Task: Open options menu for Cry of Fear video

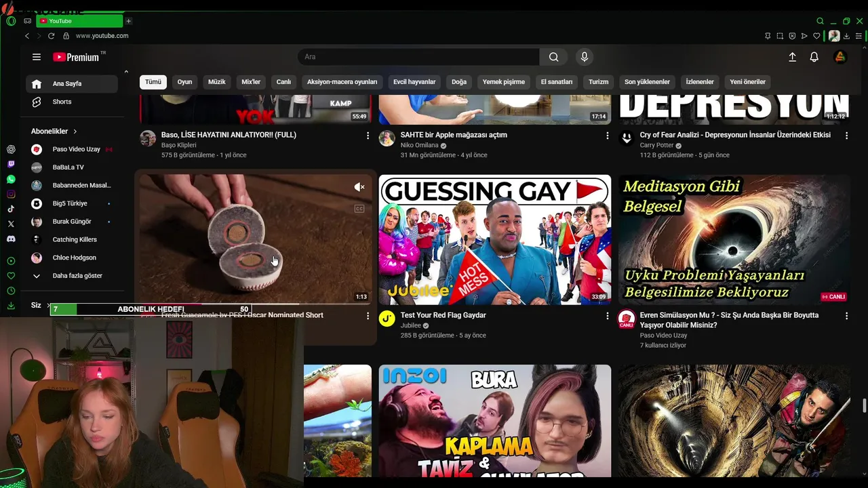Action: pyautogui.click(x=846, y=136)
